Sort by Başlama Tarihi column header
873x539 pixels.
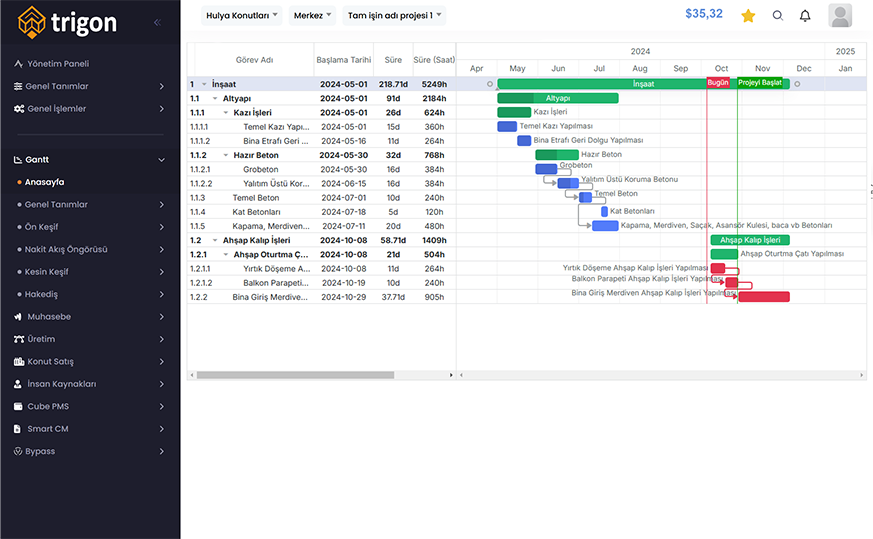[x=344, y=60]
